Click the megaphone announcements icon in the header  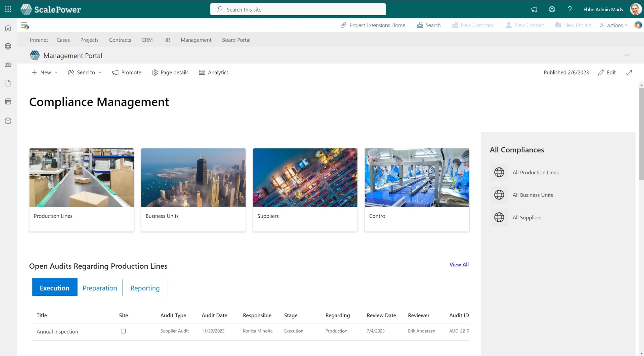pyautogui.click(x=534, y=9)
